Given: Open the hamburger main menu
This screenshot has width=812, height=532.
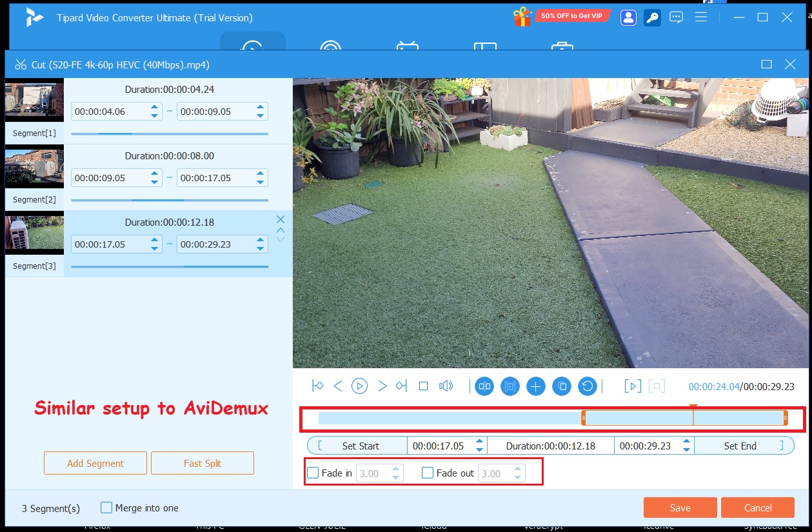Looking at the screenshot, I should 701,17.
